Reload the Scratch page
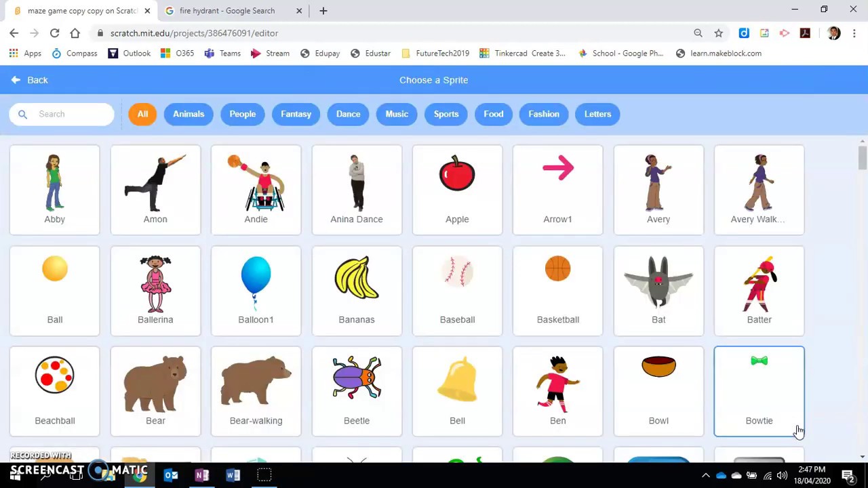The image size is (868, 488). pos(54,33)
